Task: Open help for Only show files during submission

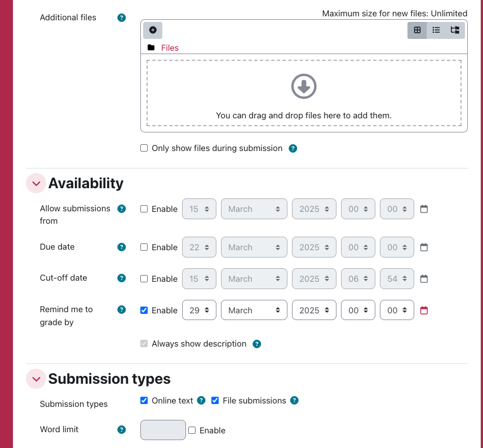Action: [293, 148]
